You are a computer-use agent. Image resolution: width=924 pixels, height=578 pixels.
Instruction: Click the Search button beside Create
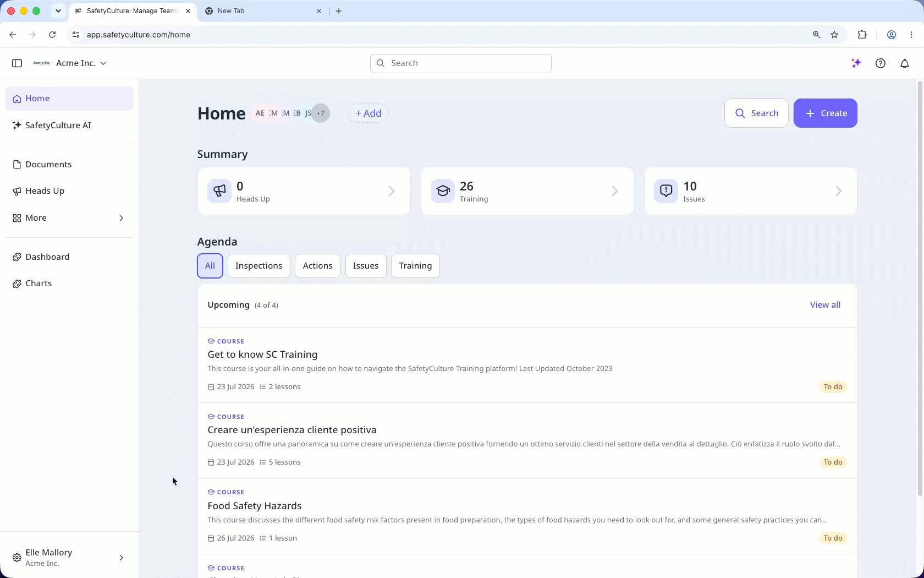pos(756,113)
